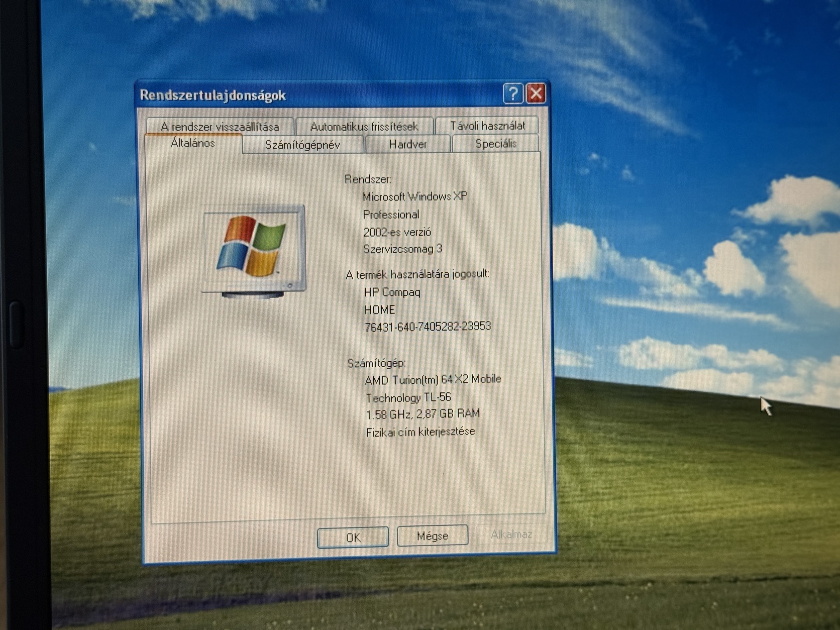This screenshot has height=630, width=840.
Task: Click the Windows XP logo monitor image
Action: [254, 251]
